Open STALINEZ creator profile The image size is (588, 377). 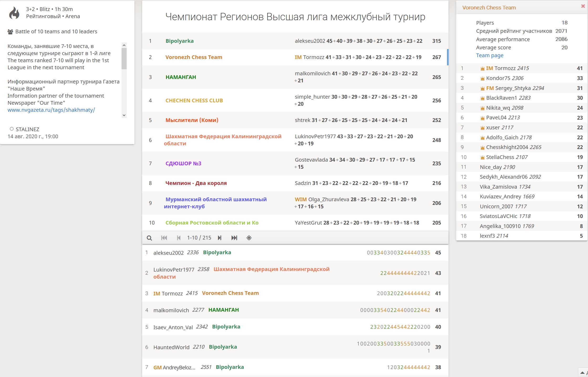(27, 129)
